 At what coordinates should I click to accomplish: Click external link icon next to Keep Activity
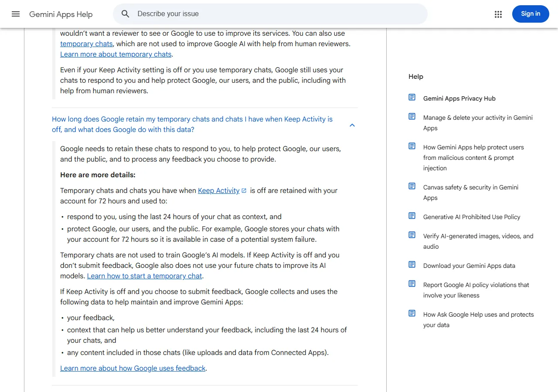244,191
